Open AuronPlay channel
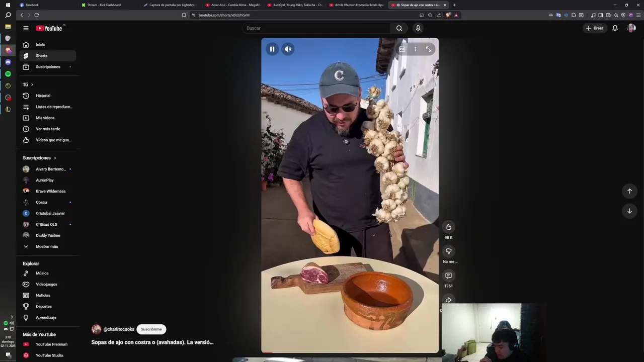 click(47, 180)
